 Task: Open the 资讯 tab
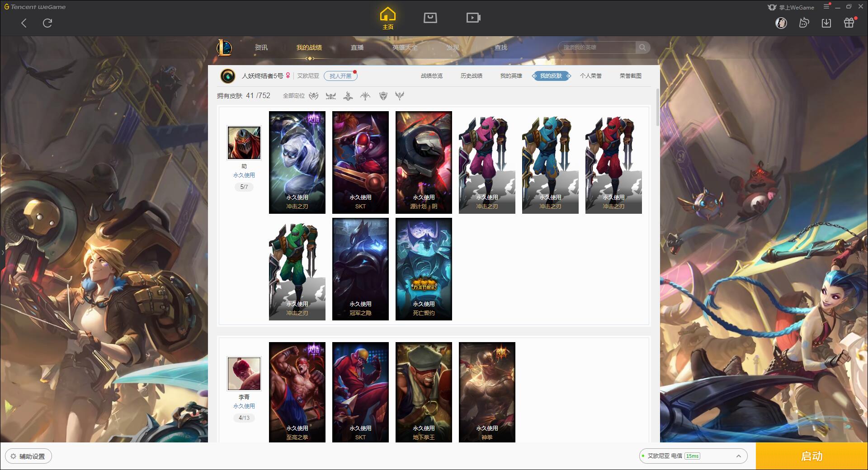(x=261, y=47)
